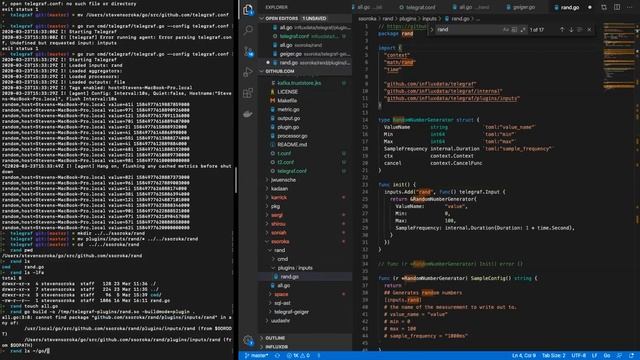The width and height of the screenshot is (640, 360).
Task: Select rand.go in Open Editors list
Action: click(305, 63)
